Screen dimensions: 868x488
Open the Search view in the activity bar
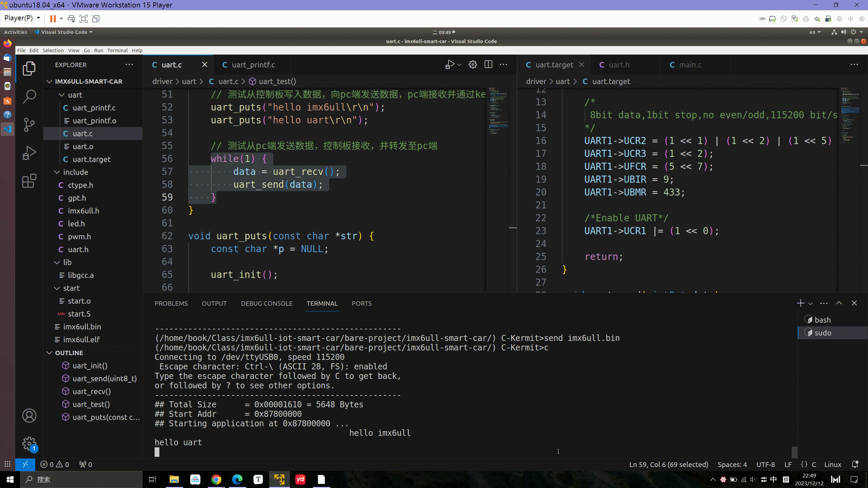29,96
